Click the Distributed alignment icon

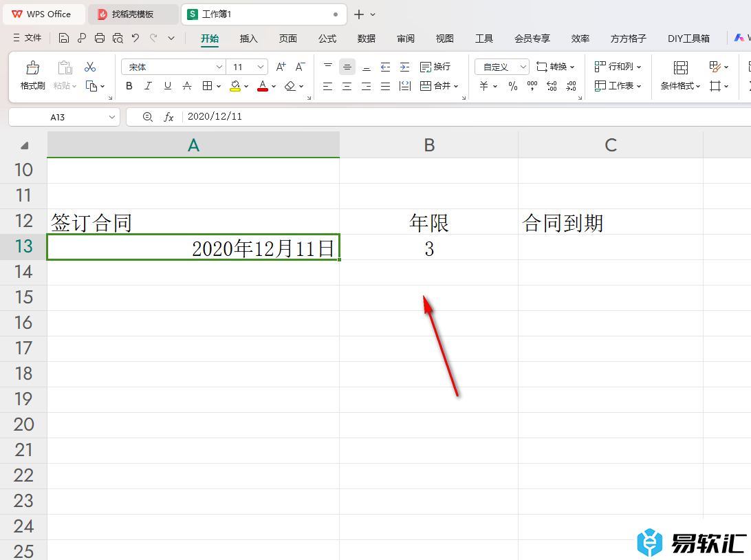point(405,86)
